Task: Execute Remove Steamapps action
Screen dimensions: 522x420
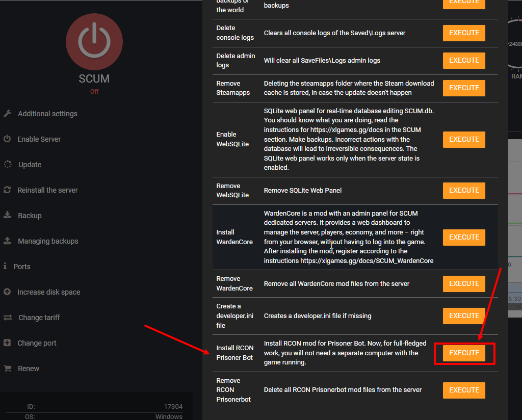Action: pyautogui.click(x=464, y=88)
